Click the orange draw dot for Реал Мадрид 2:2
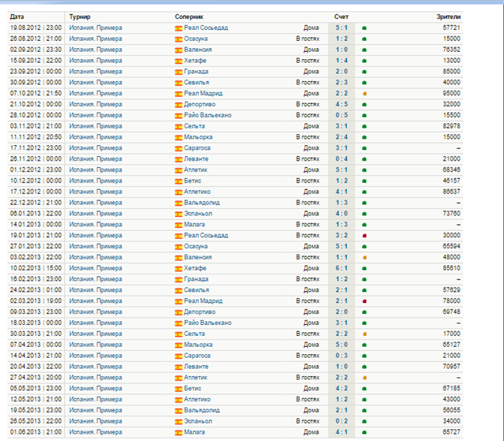Image resolution: width=504 pixels, height=441 pixels. 364,93
